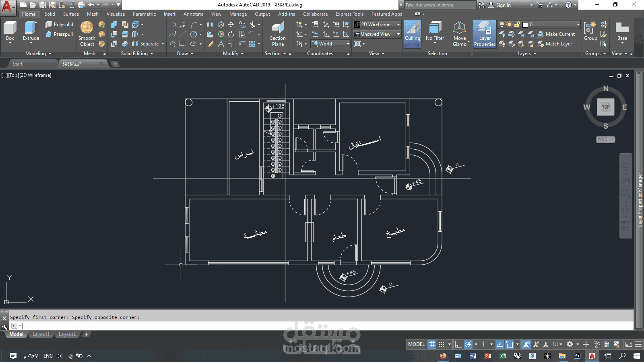
Task: Add a new drawing tab with plus
Action: tap(115, 64)
